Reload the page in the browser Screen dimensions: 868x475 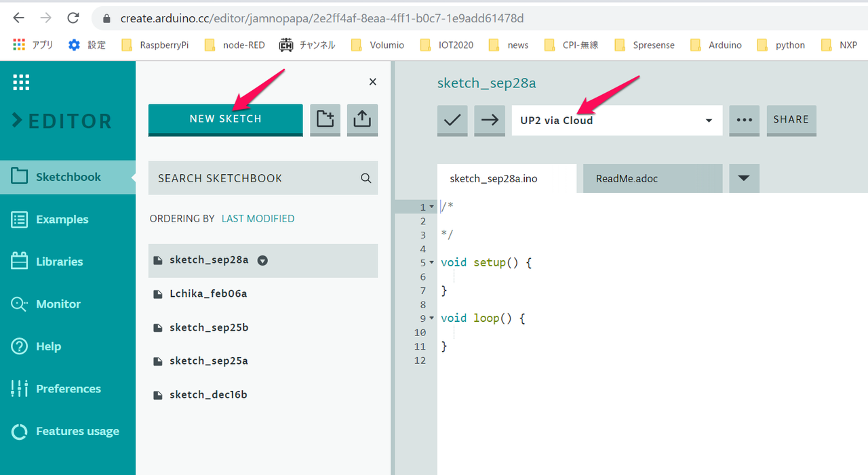coord(73,18)
